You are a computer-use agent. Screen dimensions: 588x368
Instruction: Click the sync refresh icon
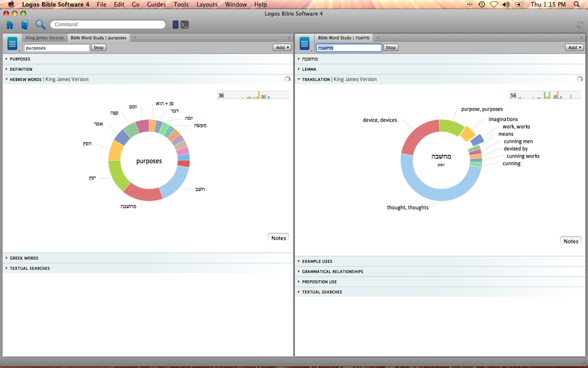click(580, 25)
